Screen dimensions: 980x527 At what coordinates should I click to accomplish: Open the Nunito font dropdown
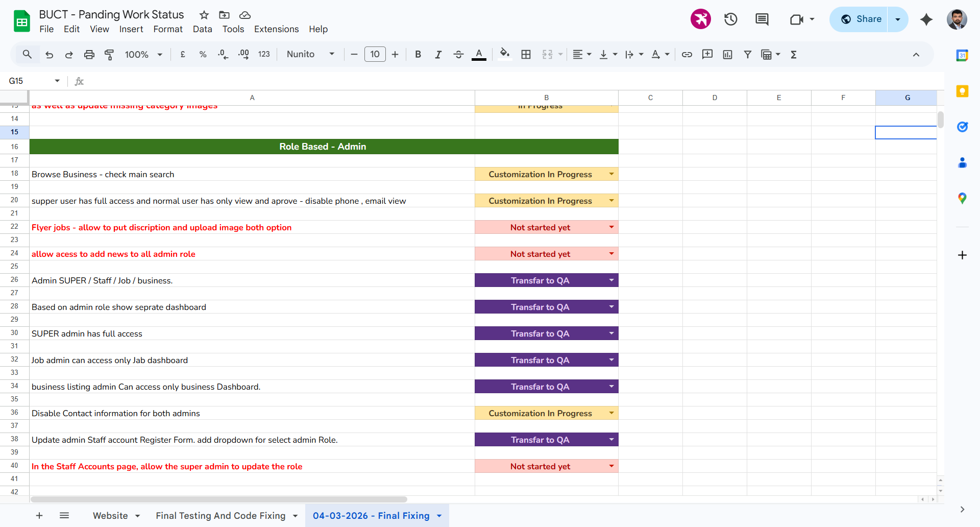click(x=310, y=55)
